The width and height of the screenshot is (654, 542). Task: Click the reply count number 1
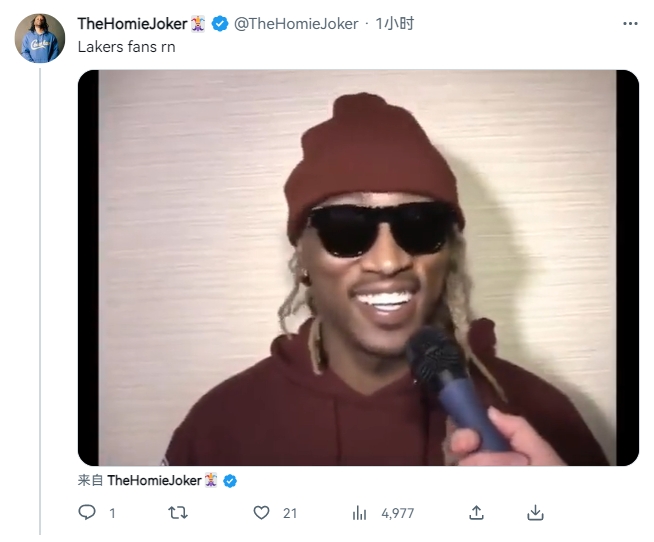pos(112,513)
